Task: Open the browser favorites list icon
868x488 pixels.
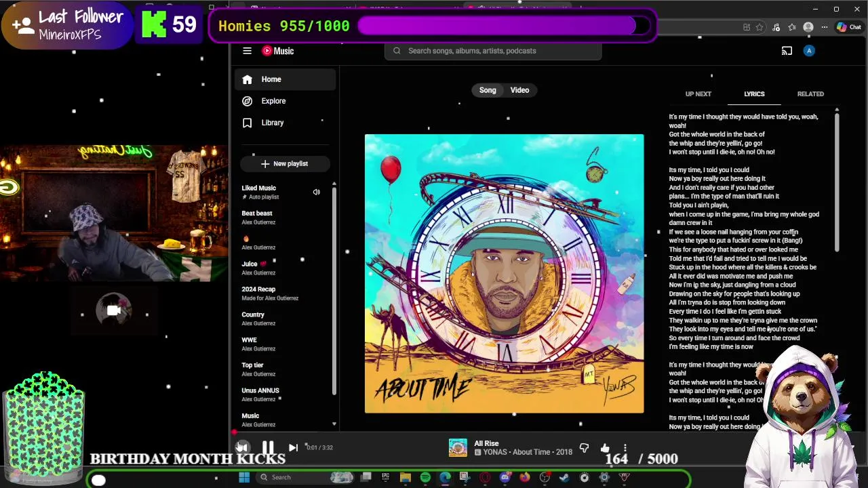Action: (792, 27)
